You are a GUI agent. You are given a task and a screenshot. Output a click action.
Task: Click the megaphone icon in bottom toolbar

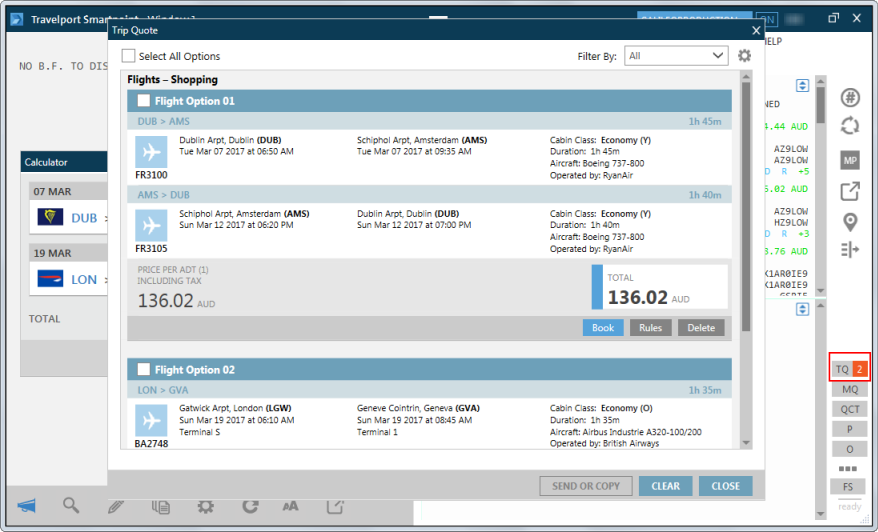(26, 506)
